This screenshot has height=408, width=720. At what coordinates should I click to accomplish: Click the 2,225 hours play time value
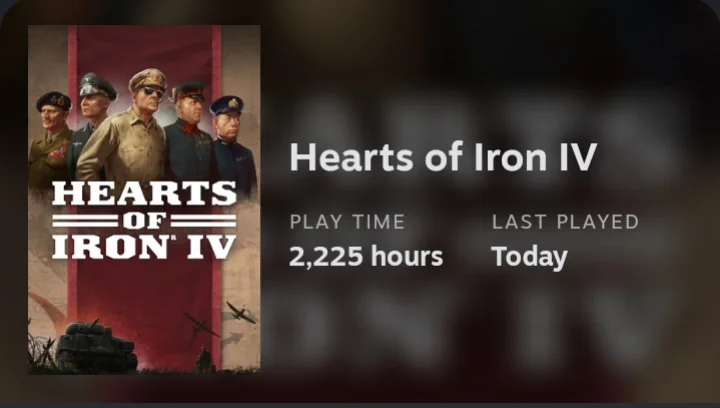(x=366, y=257)
